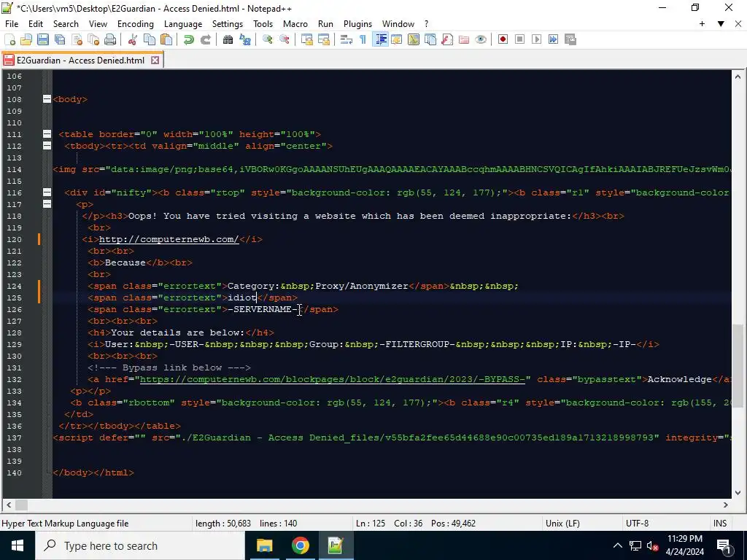Click the Paste clipboard icon
This screenshot has height=560, width=747.
click(166, 39)
